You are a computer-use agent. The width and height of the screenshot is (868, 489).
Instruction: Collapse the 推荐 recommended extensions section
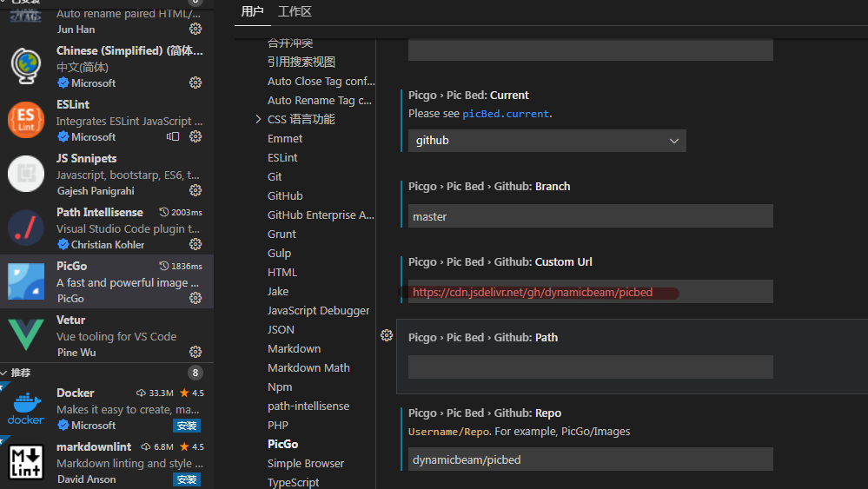[3, 373]
